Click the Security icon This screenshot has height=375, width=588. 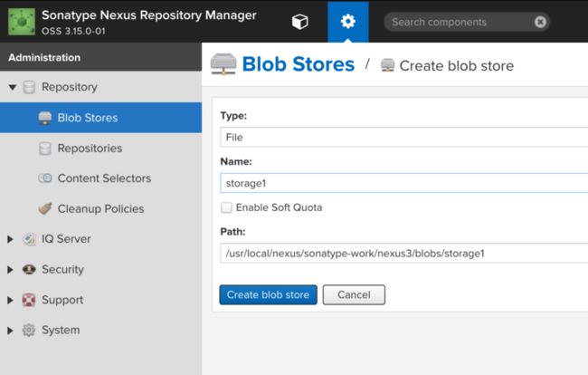click(29, 269)
